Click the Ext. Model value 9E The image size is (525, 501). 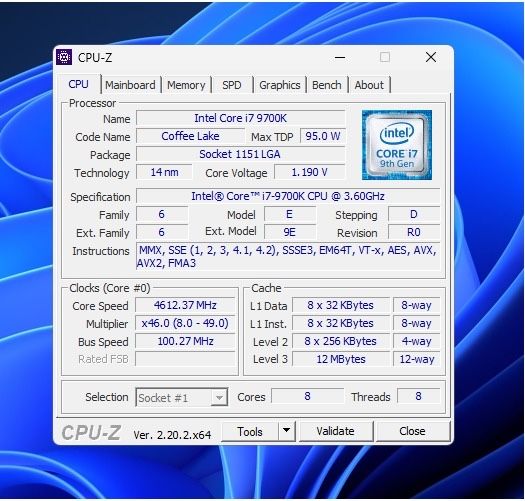coord(290,232)
